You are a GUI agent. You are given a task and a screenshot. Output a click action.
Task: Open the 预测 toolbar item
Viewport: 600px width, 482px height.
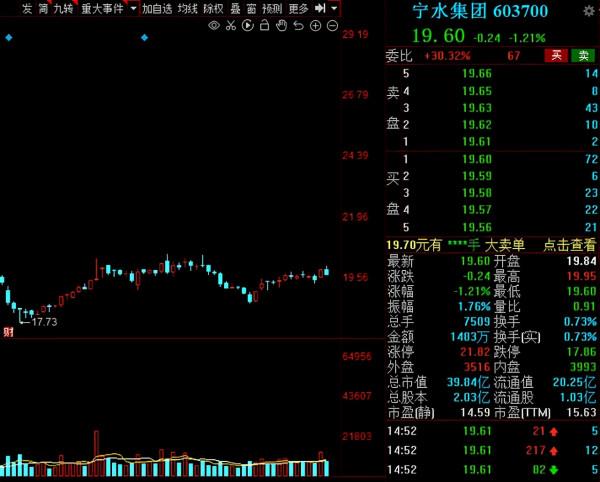click(271, 8)
